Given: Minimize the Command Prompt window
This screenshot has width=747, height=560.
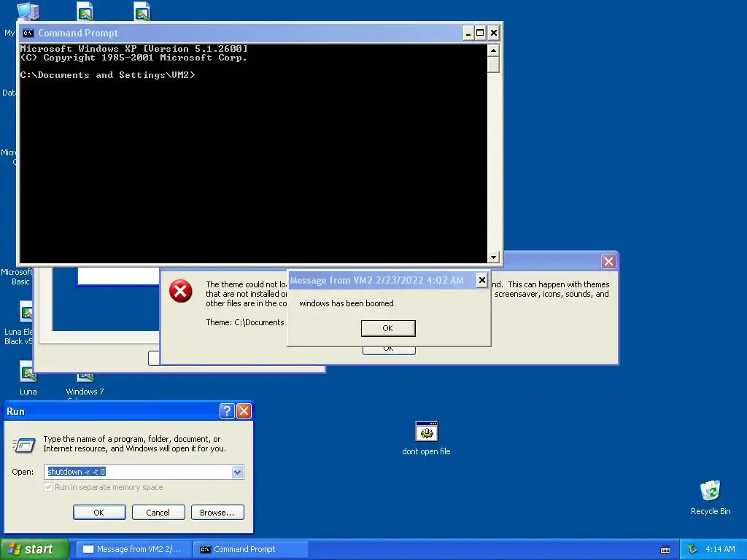Looking at the screenshot, I should click(468, 33).
